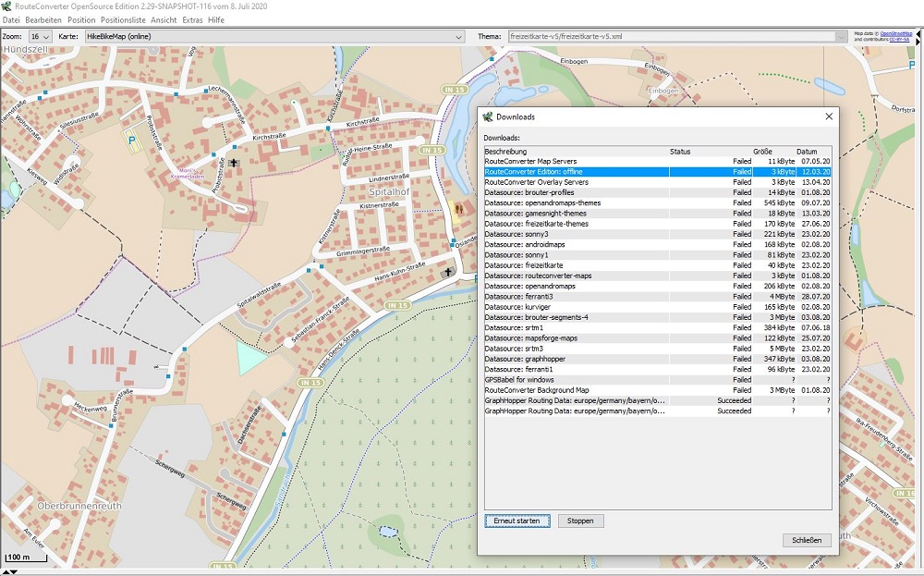Select row Datasource: kurviger

point(658,307)
